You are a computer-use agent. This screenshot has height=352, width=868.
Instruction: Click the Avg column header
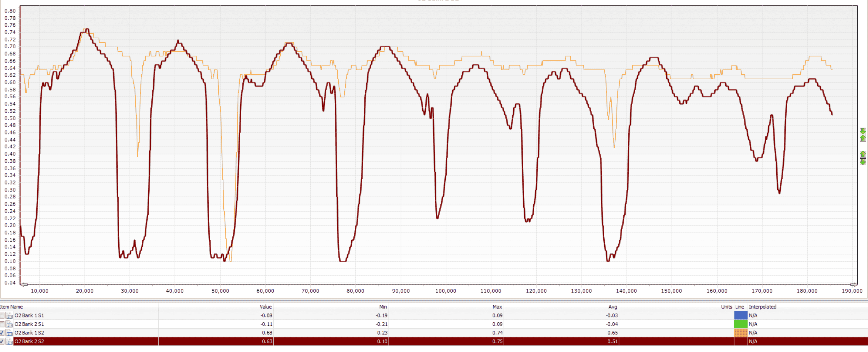(x=561, y=307)
